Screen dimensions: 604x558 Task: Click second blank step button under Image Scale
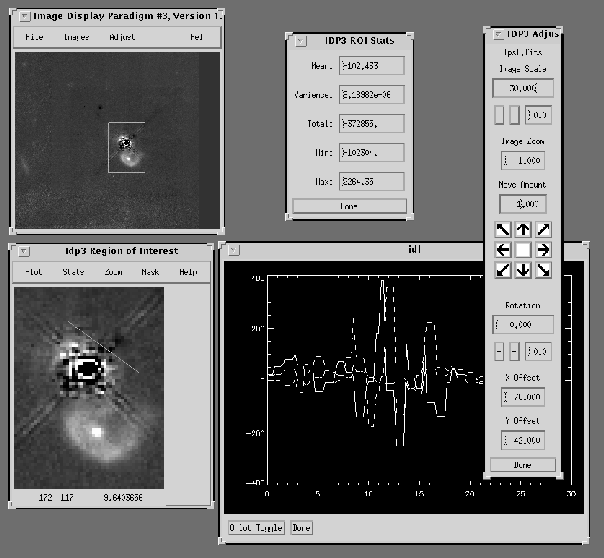click(514, 115)
